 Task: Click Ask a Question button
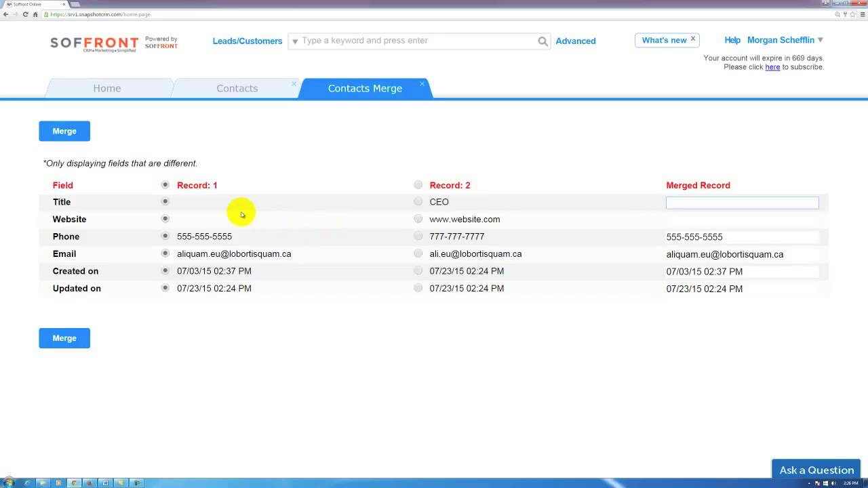(816, 470)
